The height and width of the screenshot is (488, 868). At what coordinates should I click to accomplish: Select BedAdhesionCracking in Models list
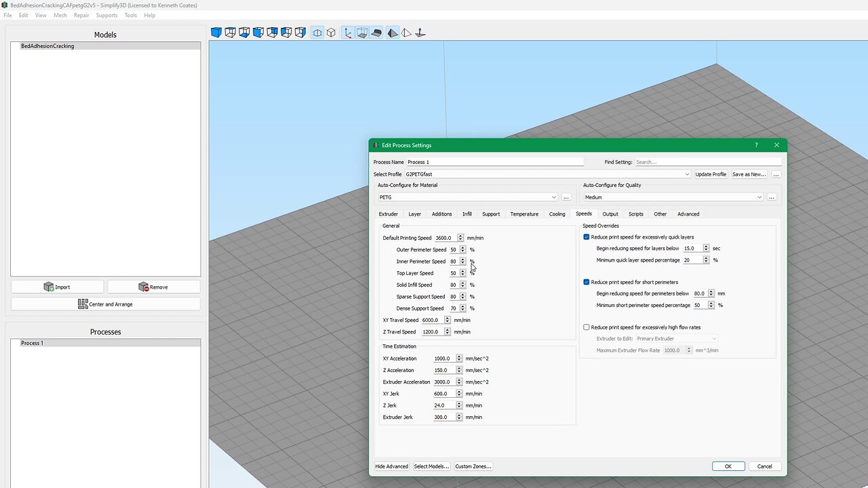[106, 46]
